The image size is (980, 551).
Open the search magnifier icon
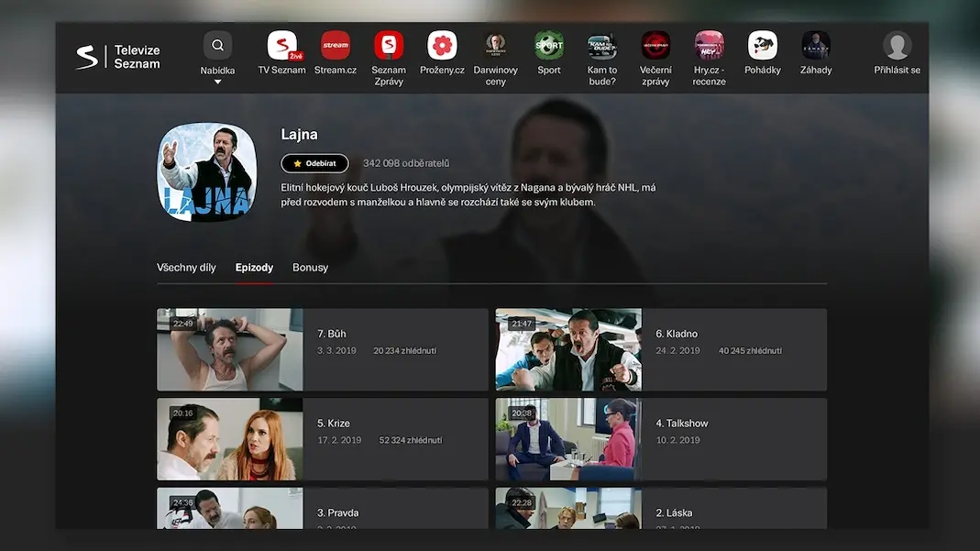coord(217,45)
